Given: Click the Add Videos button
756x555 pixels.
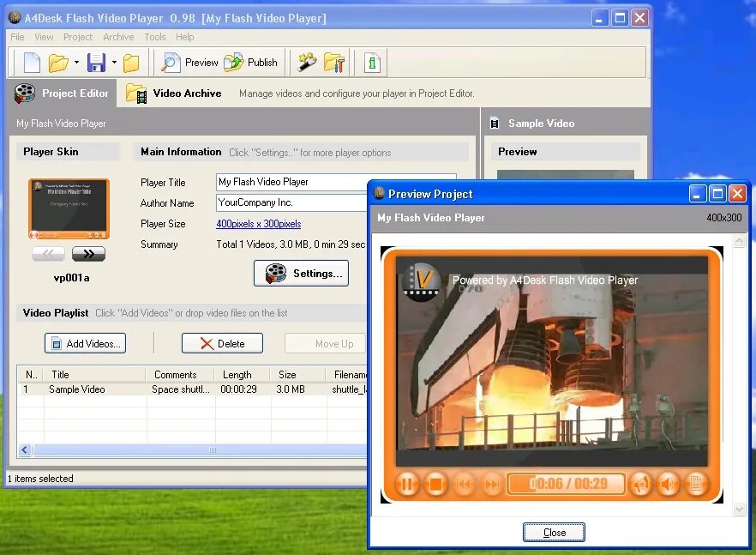Looking at the screenshot, I should (85, 342).
